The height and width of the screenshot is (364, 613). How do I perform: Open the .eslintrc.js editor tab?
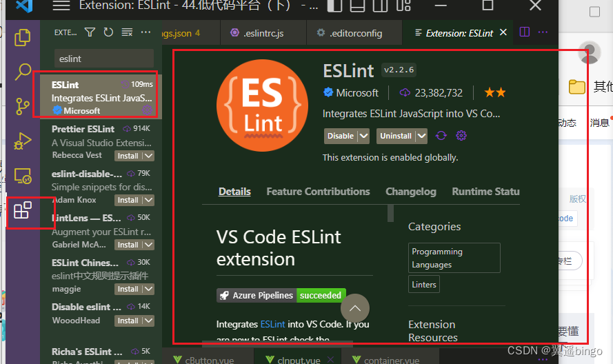pyautogui.click(x=263, y=33)
